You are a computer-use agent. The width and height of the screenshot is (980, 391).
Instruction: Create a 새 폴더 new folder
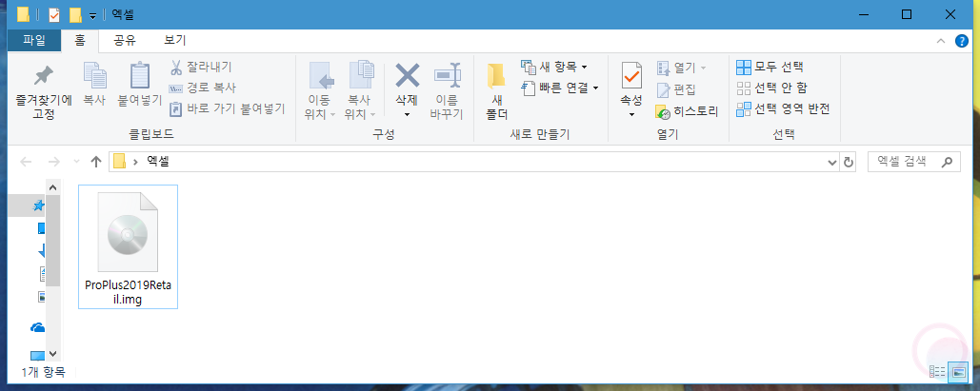coord(497,92)
